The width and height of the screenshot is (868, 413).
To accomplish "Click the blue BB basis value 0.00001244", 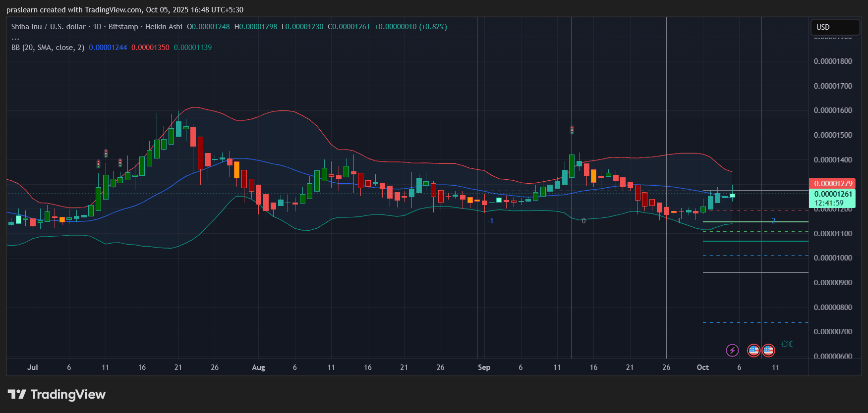I will coord(108,48).
